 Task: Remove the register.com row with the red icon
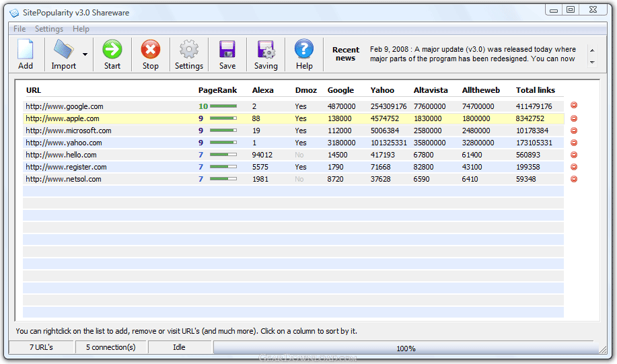(574, 167)
